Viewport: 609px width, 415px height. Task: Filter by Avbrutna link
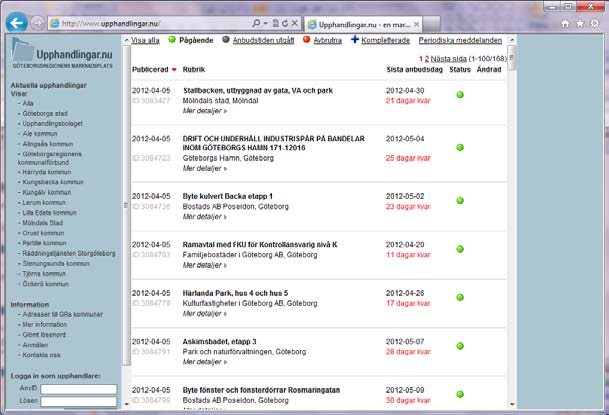[x=327, y=40]
